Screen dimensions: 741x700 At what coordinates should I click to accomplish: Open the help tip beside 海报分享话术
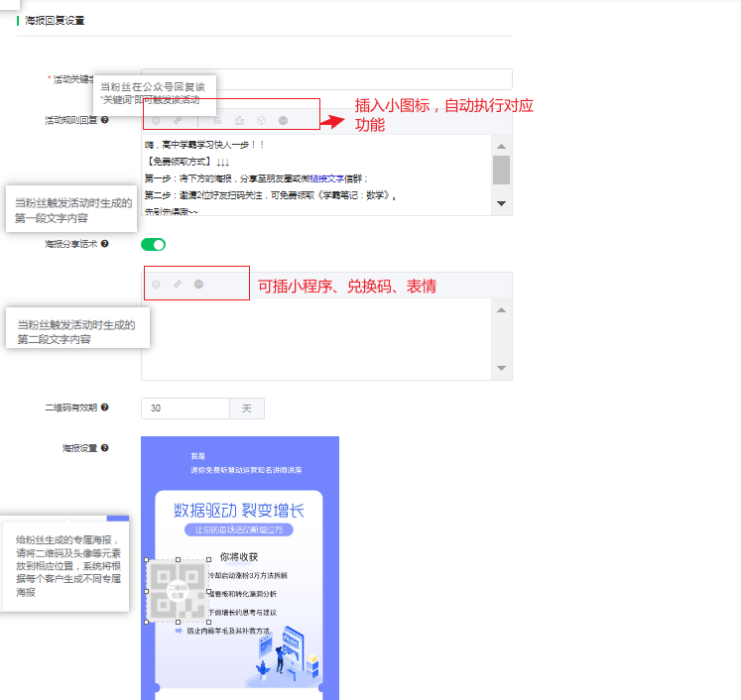click(x=105, y=243)
